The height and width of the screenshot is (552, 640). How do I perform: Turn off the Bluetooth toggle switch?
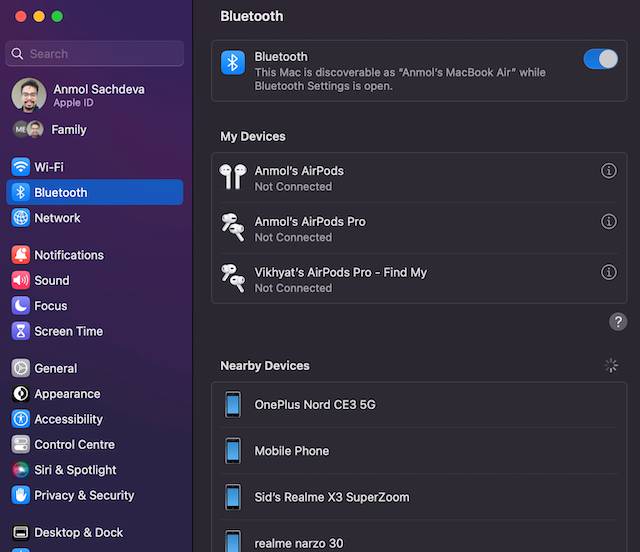pos(600,59)
